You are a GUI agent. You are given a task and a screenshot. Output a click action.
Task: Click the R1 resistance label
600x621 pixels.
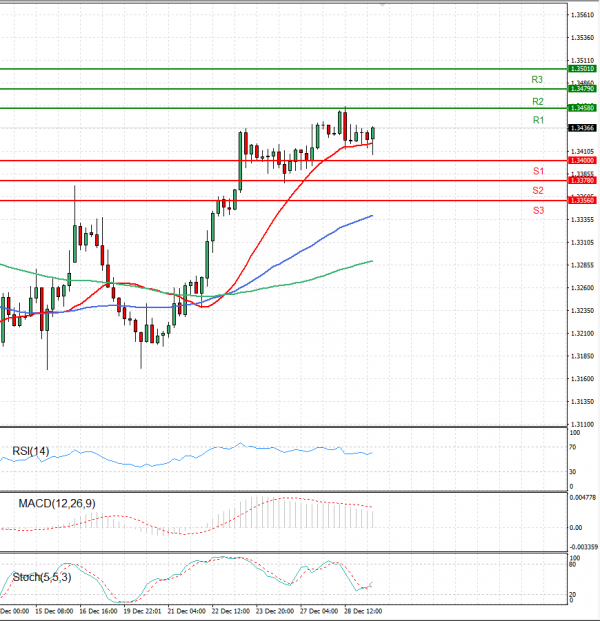coord(538,120)
